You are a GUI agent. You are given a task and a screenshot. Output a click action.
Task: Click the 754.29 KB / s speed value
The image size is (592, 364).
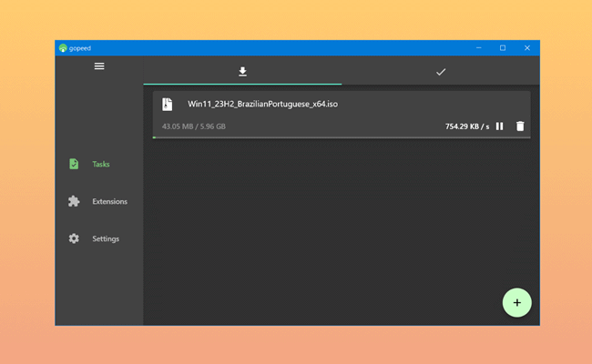467,126
